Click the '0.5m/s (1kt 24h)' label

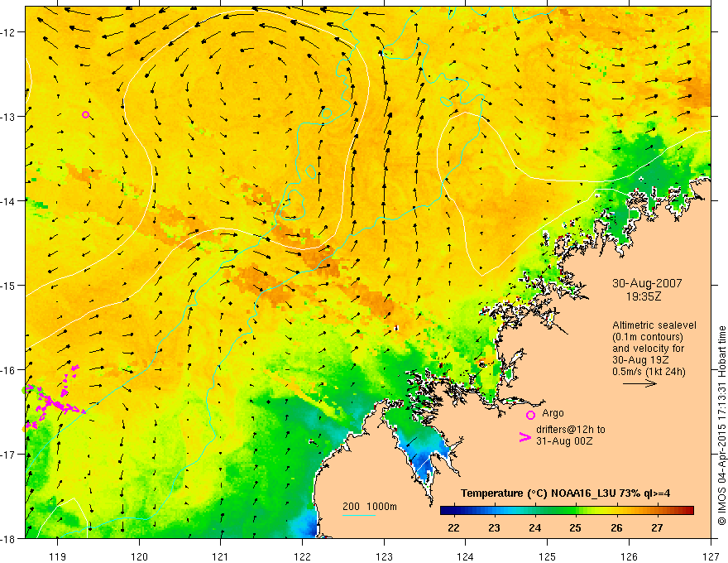click(x=649, y=372)
